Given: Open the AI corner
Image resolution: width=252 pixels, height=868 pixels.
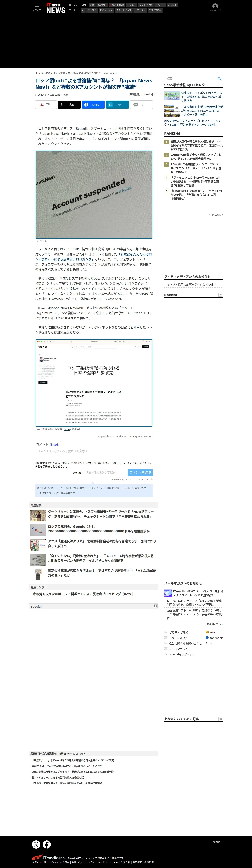Looking at the screenshot, I should click(x=83, y=10).
